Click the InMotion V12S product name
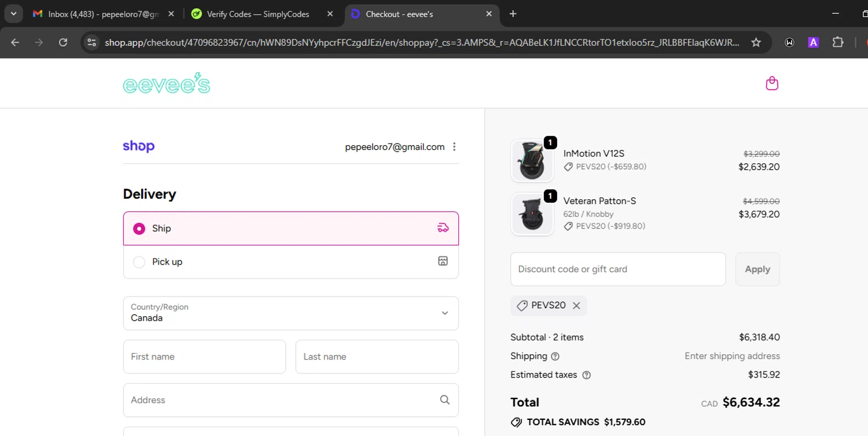Image resolution: width=868 pixels, height=436 pixels. coord(594,153)
